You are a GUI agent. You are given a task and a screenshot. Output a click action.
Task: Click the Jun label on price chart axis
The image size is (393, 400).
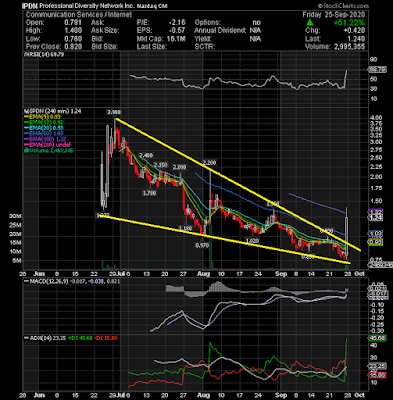(x=39, y=274)
